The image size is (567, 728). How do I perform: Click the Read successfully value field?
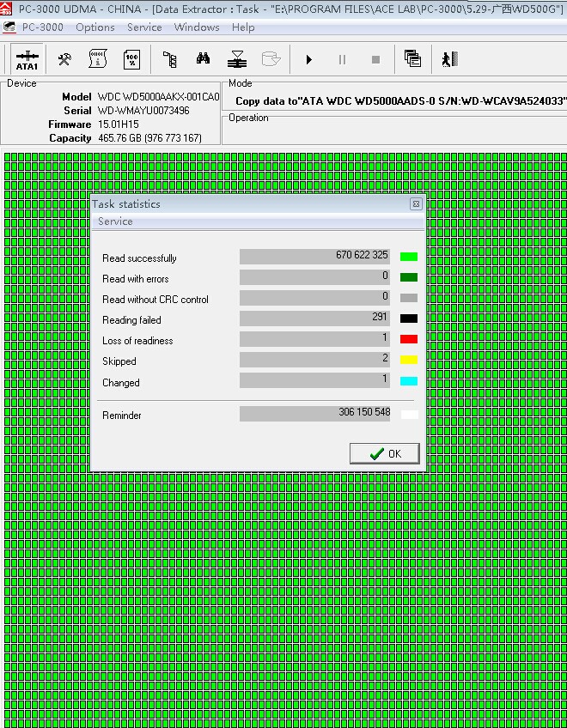click(x=315, y=257)
